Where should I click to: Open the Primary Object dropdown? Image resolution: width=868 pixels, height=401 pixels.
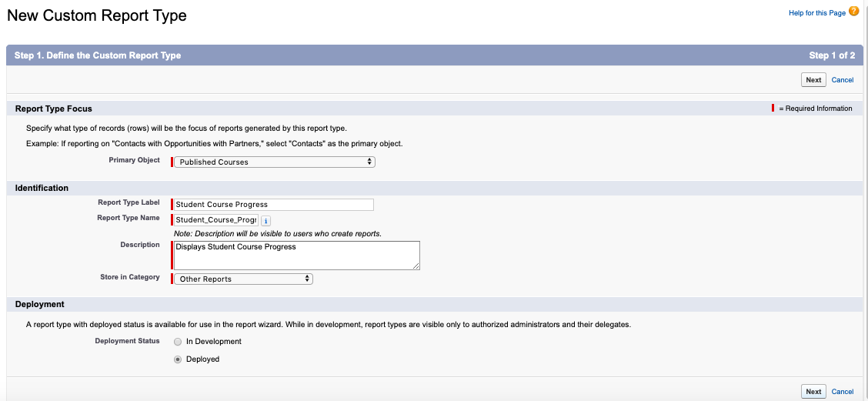coord(275,162)
